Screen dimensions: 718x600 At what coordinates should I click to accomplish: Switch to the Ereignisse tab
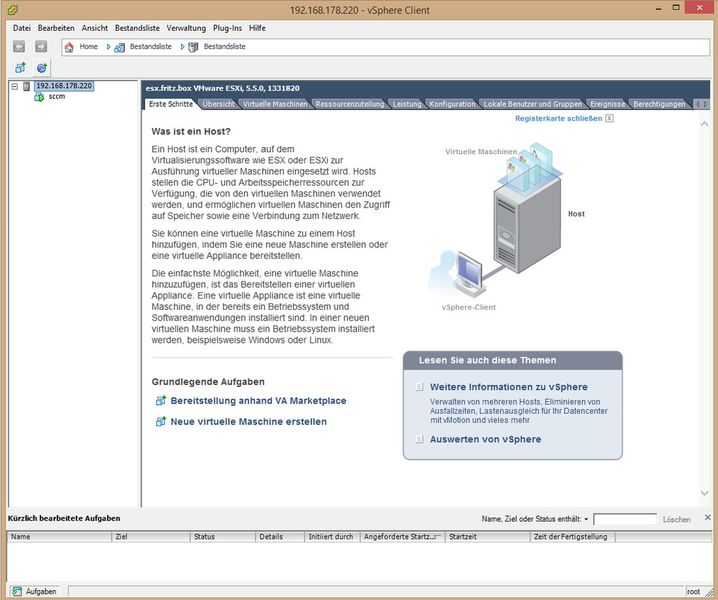tap(607, 104)
